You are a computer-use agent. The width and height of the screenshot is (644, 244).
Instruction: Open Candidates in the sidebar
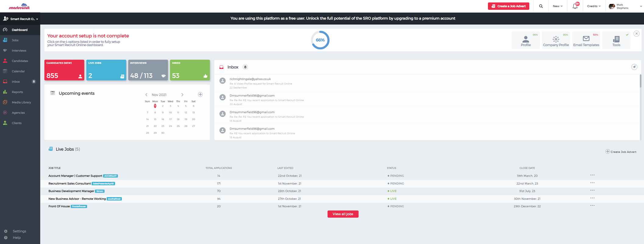(x=20, y=61)
